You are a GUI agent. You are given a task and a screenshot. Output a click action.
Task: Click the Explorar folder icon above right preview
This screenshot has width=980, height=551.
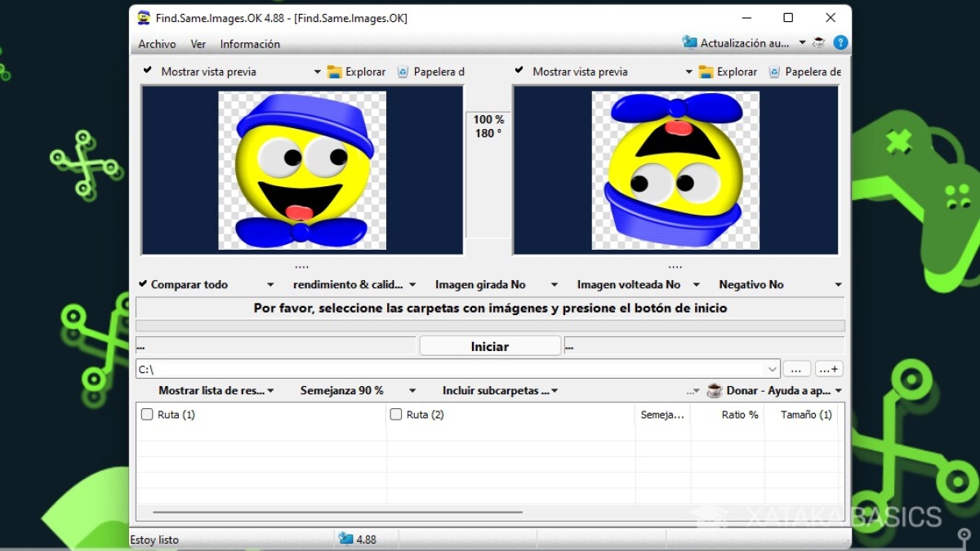tap(706, 72)
